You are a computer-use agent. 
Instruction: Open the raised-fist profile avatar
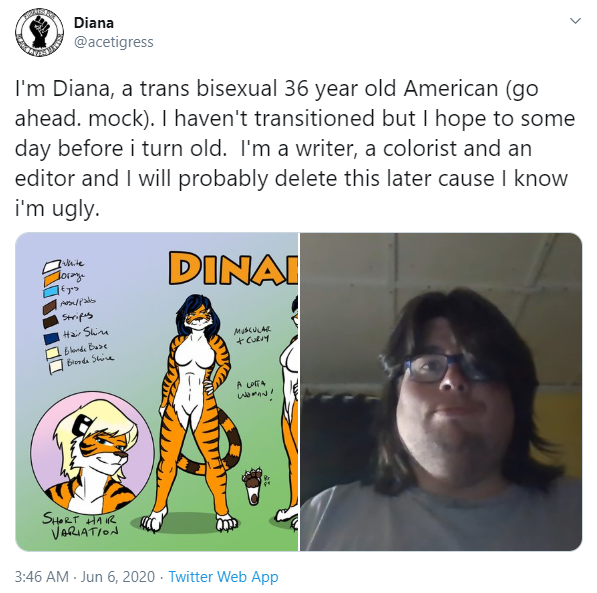pos(39,32)
